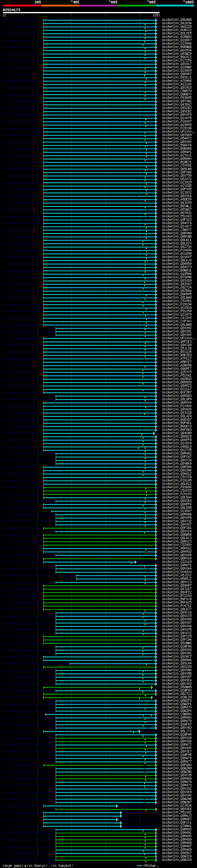The image size is (197, 868).
Task: Select the UniRef100_Q8VXI6 label
Action: tap(177, 612)
